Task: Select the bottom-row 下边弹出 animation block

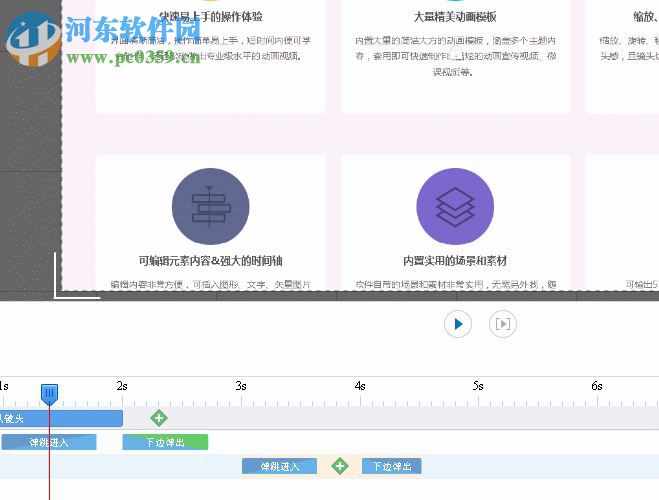Action: click(x=392, y=466)
